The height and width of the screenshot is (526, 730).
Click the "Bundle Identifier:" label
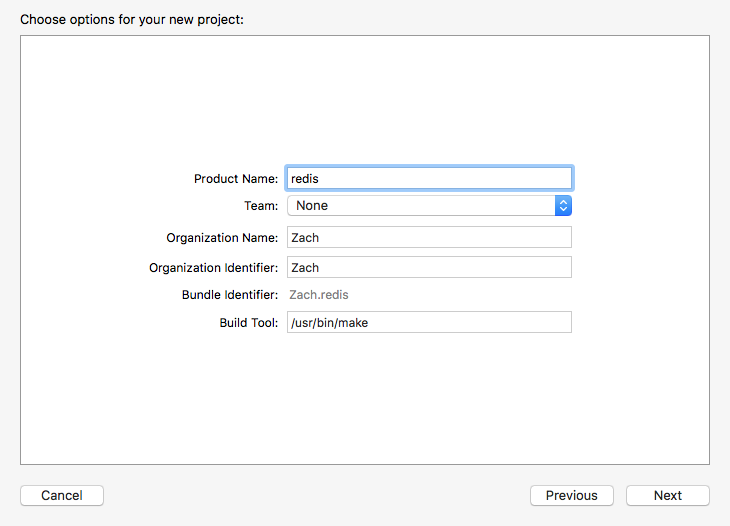click(229, 295)
